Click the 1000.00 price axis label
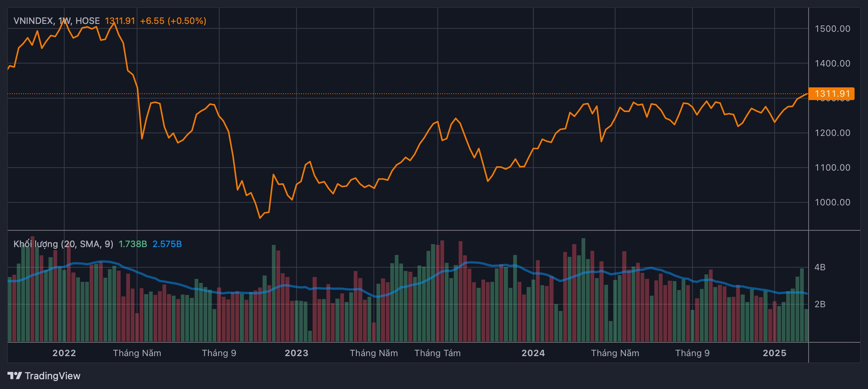This screenshot has height=389, width=868. tap(832, 202)
